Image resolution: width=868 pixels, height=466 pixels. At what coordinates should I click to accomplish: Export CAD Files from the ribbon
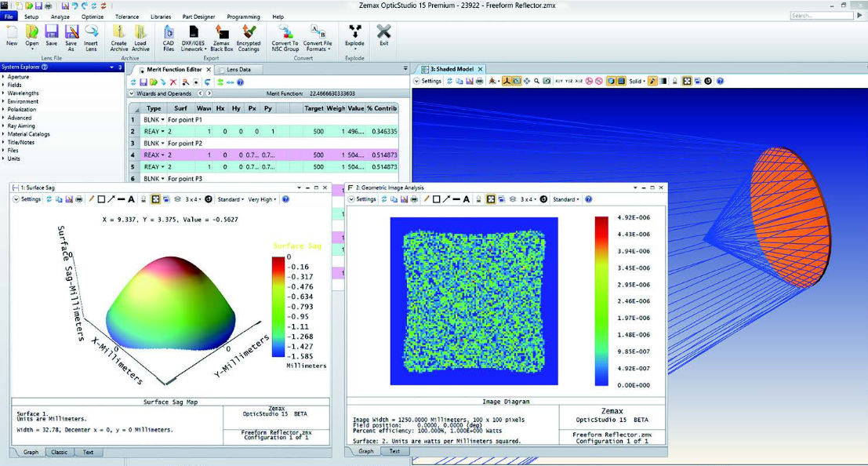pyautogui.click(x=169, y=38)
